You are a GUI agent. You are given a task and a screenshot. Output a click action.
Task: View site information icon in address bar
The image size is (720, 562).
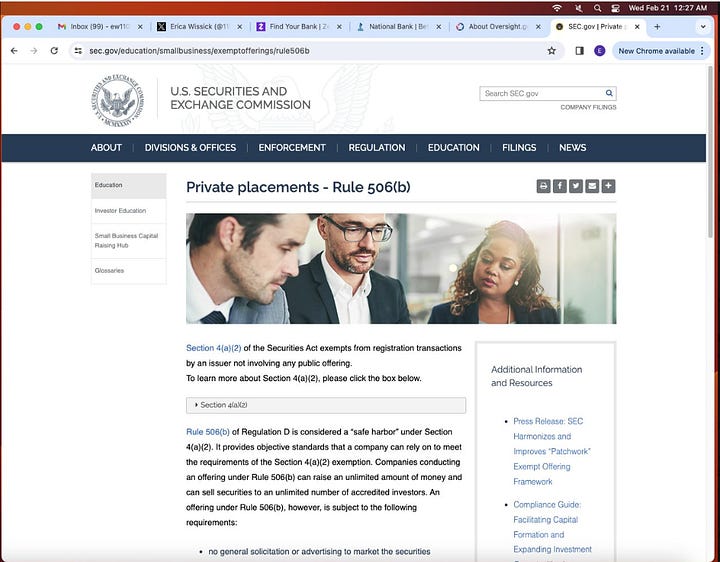pos(79,51)
